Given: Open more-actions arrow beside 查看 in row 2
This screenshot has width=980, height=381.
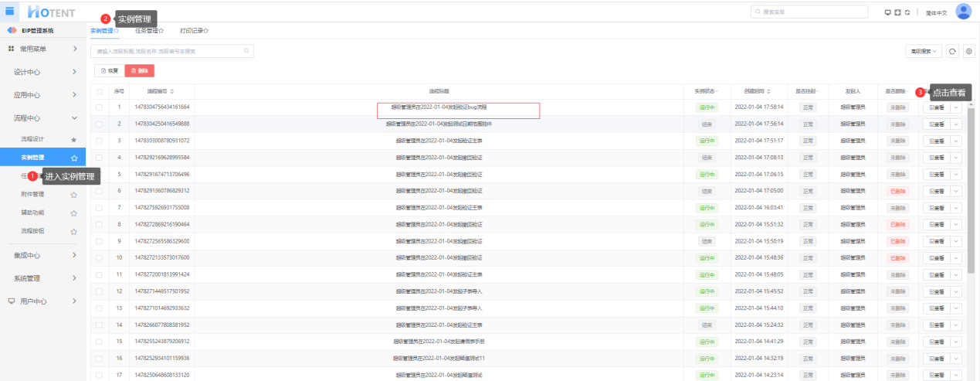Looking at the screenshot, I should [956, 124].
